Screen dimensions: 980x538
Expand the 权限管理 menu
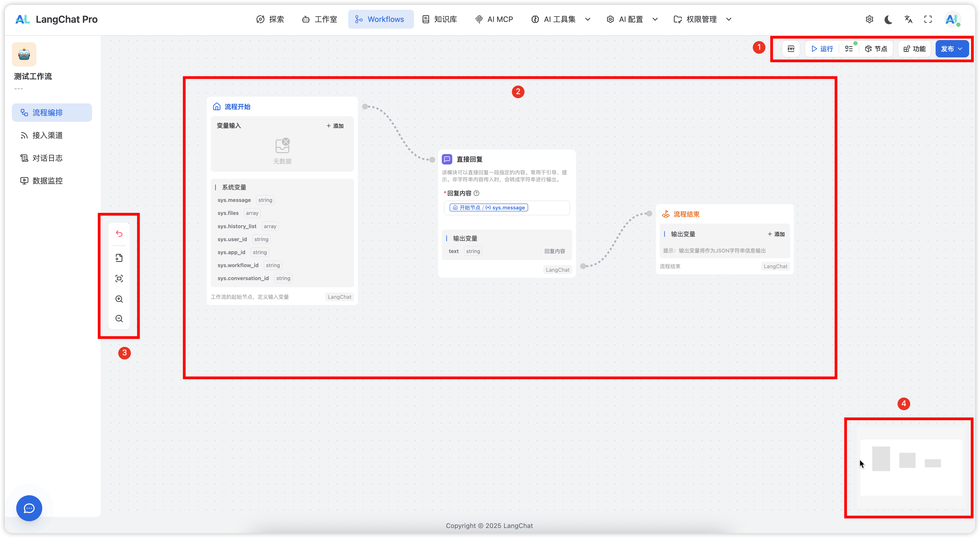tap(702, 19)
